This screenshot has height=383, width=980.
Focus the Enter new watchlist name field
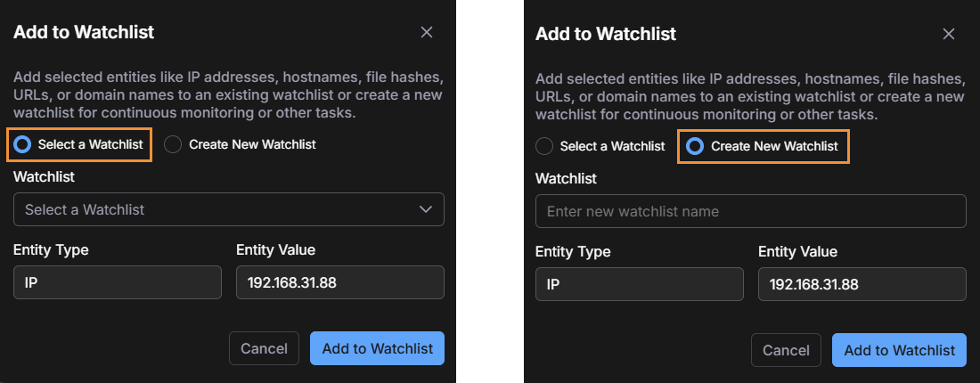(750, 211)
